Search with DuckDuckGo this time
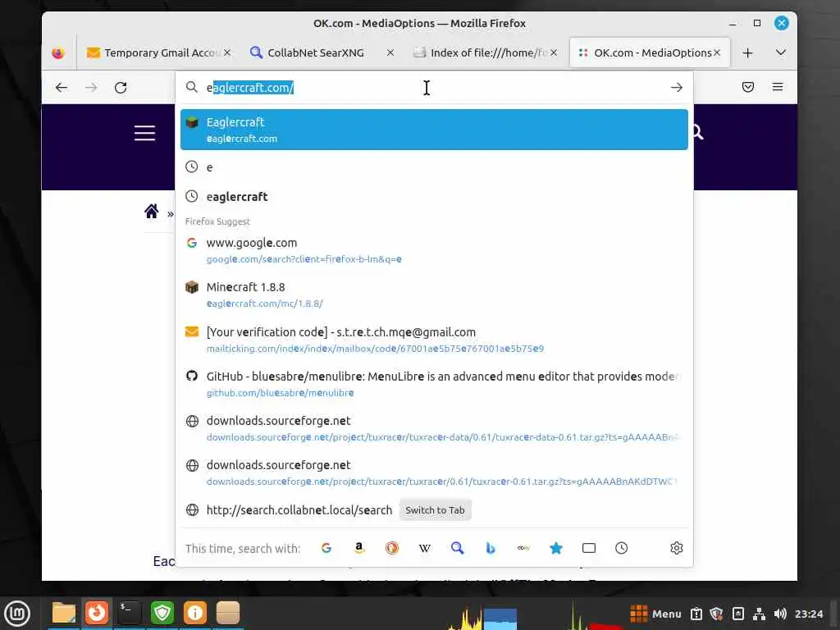This screenshot has height=630, width=840. pyautogui.click(x=391, y=548)
